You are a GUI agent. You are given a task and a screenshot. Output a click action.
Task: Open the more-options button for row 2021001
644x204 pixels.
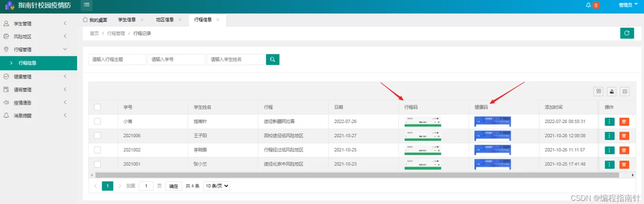pos(609,164)
